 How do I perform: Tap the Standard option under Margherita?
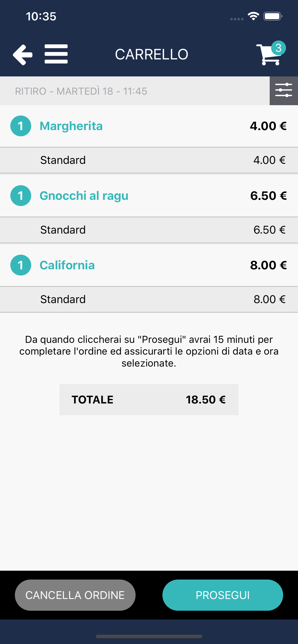coord(63,160)
